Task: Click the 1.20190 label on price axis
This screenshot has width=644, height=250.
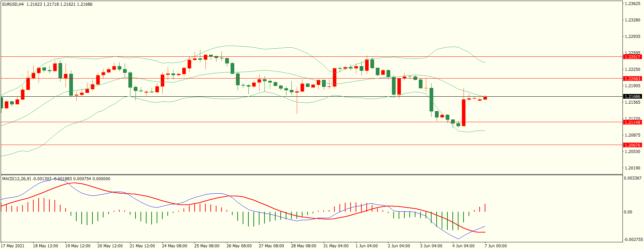Action: 632,168
